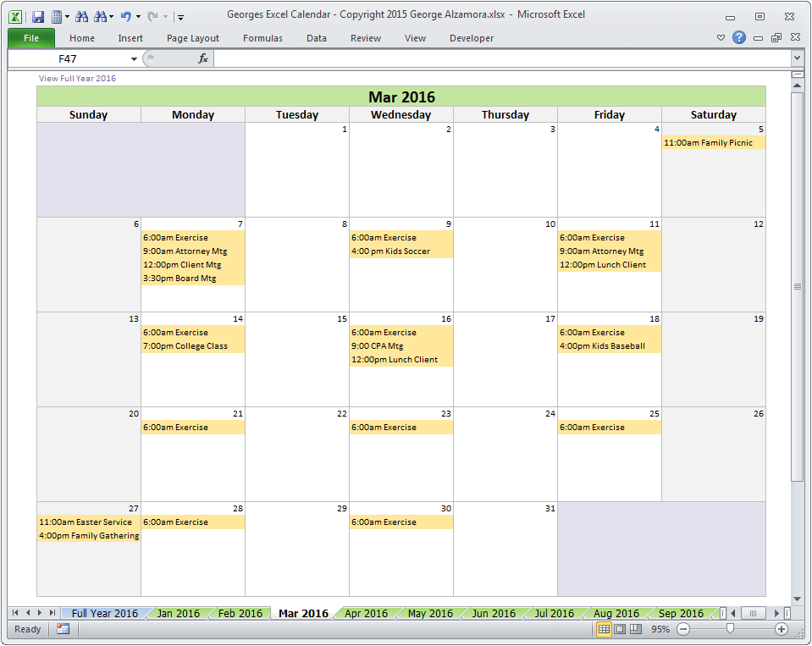The height and width of the screenshot is (646, 812).
Task: Click the second binoculars Find icon
Action: coord(101,17)
